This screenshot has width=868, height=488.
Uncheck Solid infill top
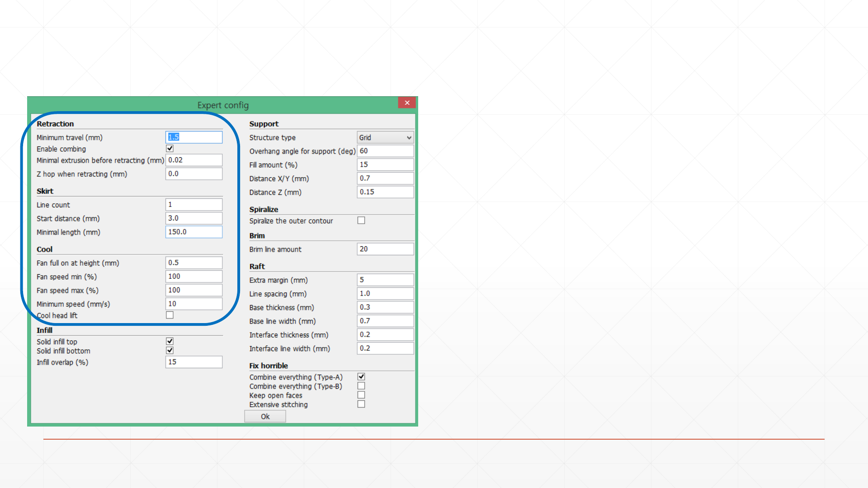(170, 342)
